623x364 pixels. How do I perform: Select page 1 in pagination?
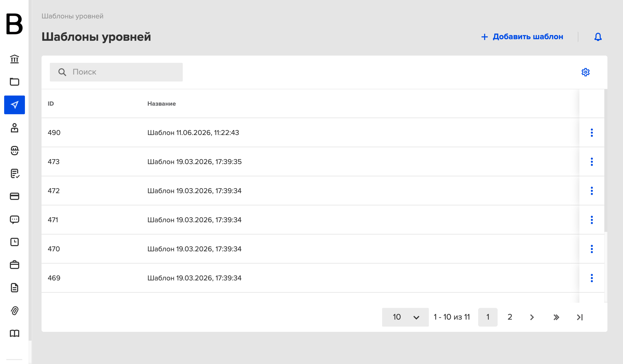[x=488, y=317]
